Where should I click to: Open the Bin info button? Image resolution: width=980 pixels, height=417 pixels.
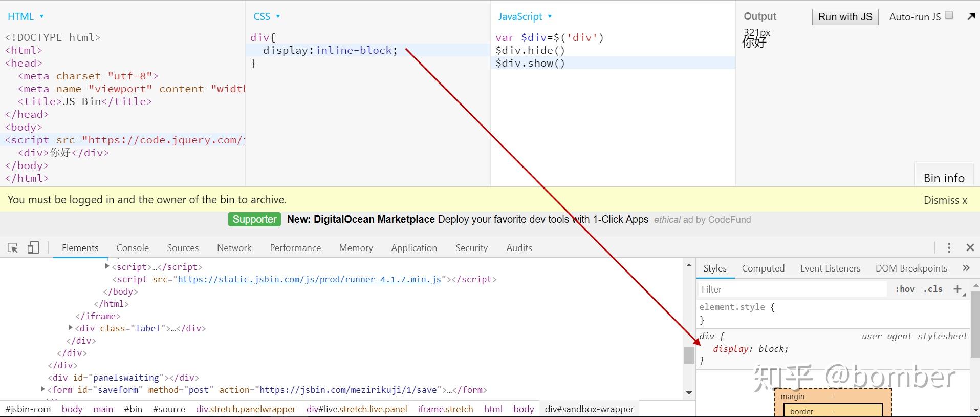pyautogui.click(x=944, y=178)
